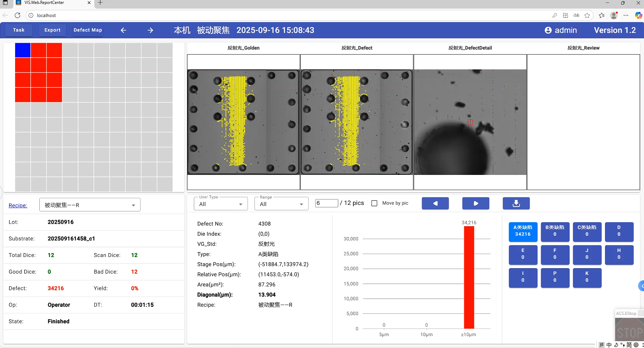Image resolution: width=644 pixels, height=348 pixels.
Task: Open the Task menu
Action: (19, 30)
